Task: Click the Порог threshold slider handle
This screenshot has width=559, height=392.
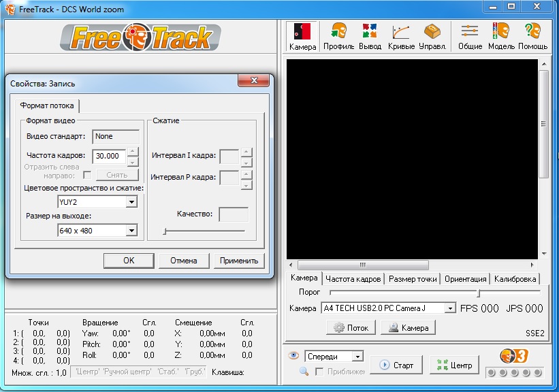Action: 479,293
